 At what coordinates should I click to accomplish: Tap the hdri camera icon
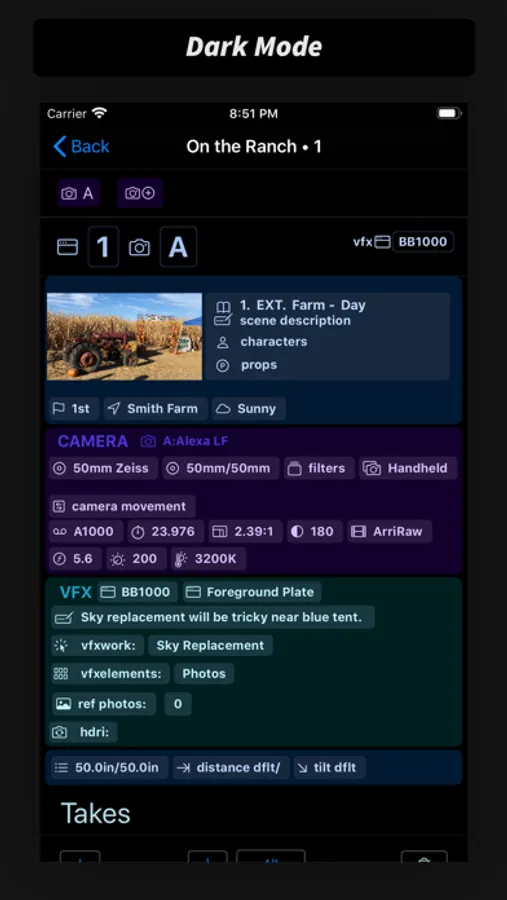coord(60,732)
